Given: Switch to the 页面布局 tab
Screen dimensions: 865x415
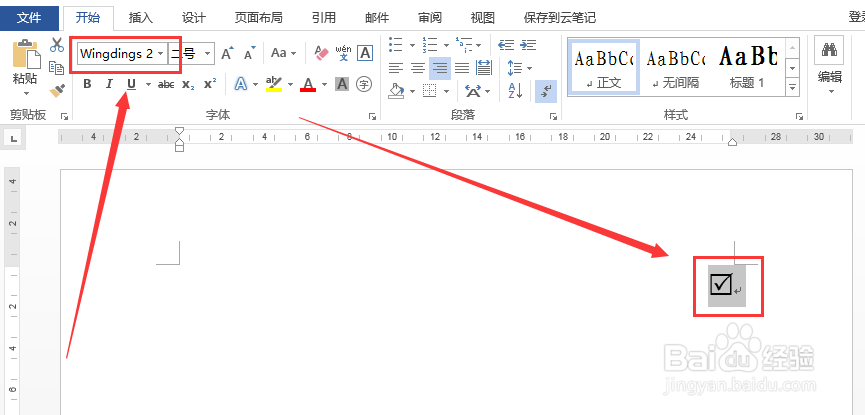Looking at the screenshot, I should click(258, 18).
